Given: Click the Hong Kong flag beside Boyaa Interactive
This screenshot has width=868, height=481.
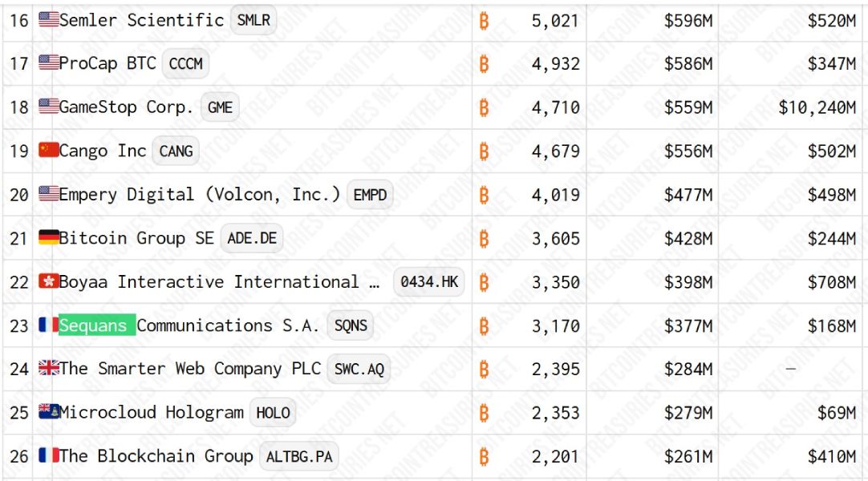Looking at the screenshot, I should tap(49, 281).
